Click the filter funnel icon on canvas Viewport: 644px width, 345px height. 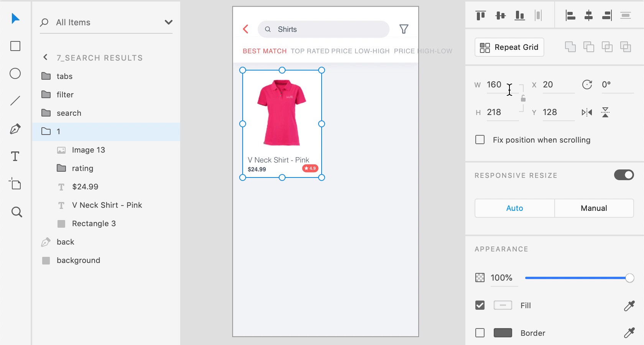404,29
